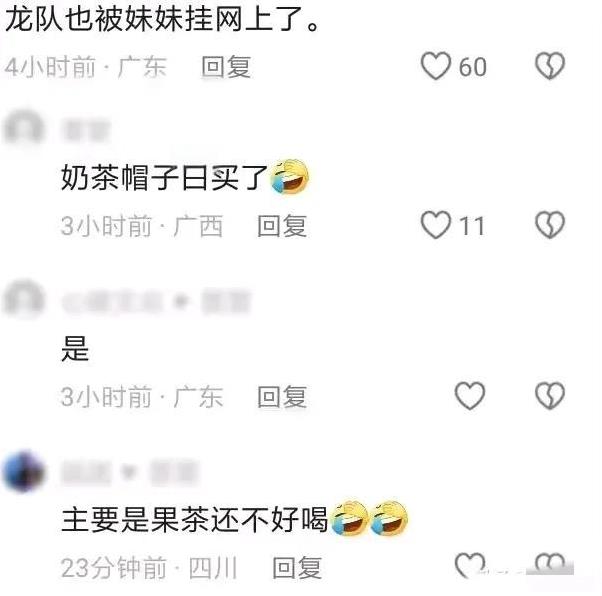602x596 pixels.
Task: Reply to the 3小时前 广东 comment
Action: pyautogui.click(x=282, y=397)
